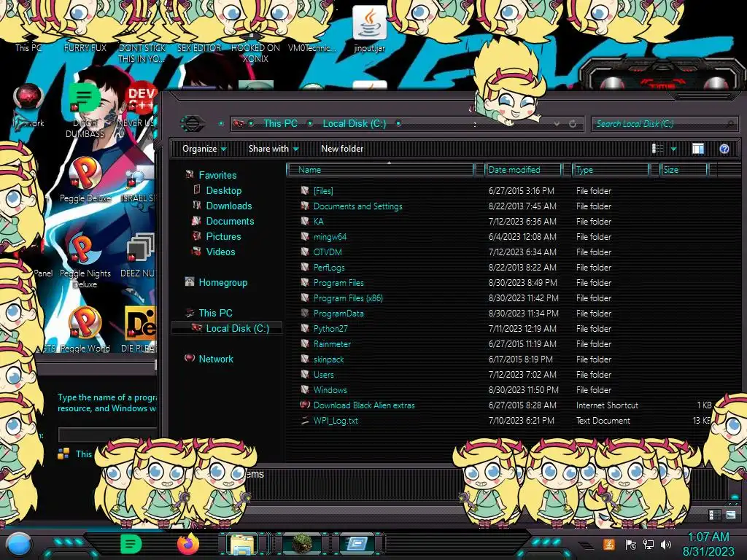Click the Minecraft block taskbar button
The width and height of the screenshot is (747, 560).
301,544
